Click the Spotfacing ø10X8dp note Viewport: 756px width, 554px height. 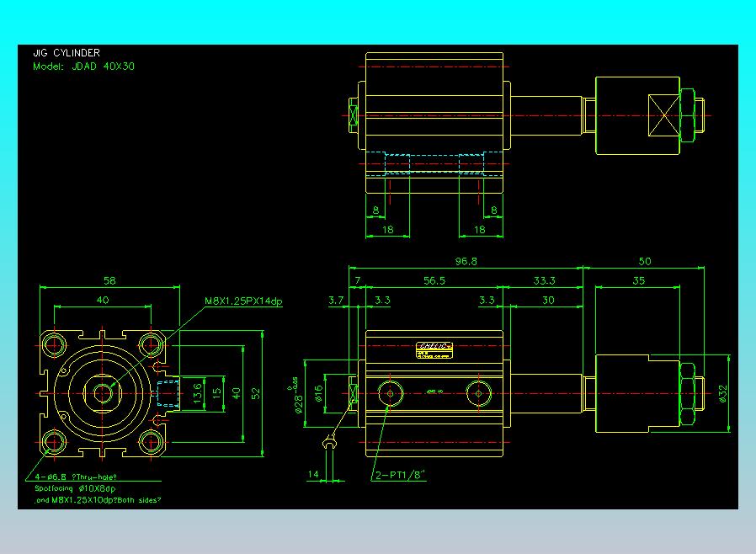tap(75, 488)
